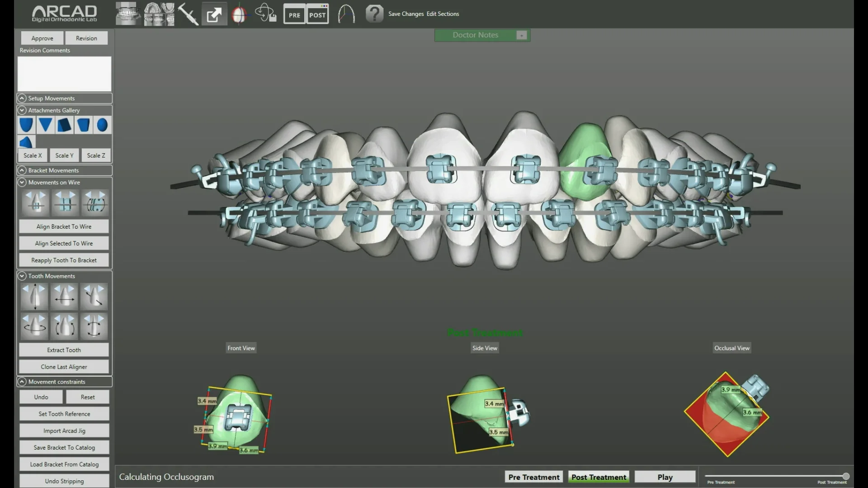Select the caliper measurement tool
The width and height of the screenshot is (868, 488).
[188, 14]
